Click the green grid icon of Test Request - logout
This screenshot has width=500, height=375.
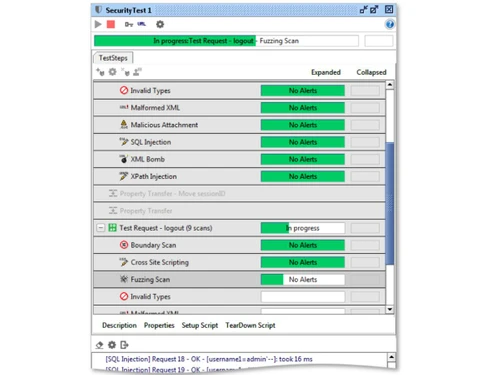(x=113, y=228)
